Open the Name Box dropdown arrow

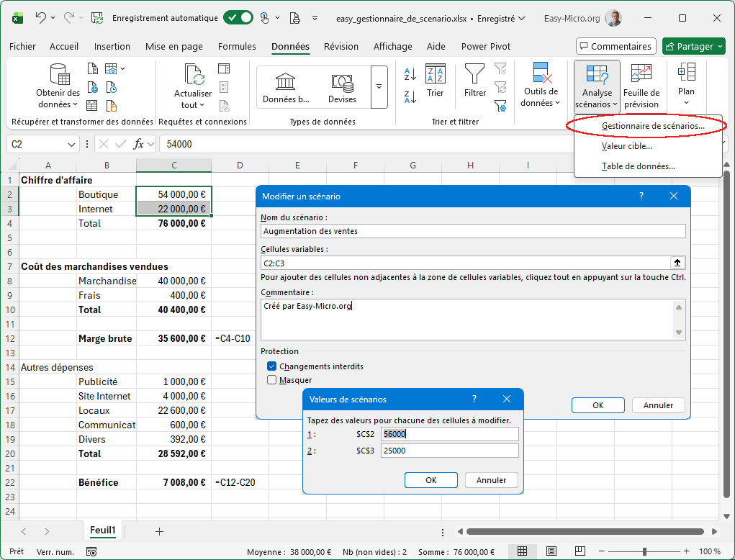tap(71, 144)
